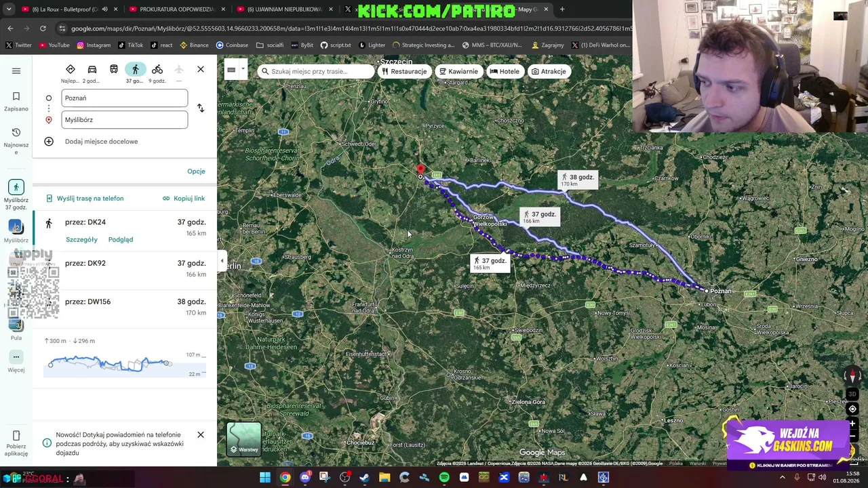Click the 37 godz. 165 km route label on map
The image size is (868, 488).
point(490,263)
